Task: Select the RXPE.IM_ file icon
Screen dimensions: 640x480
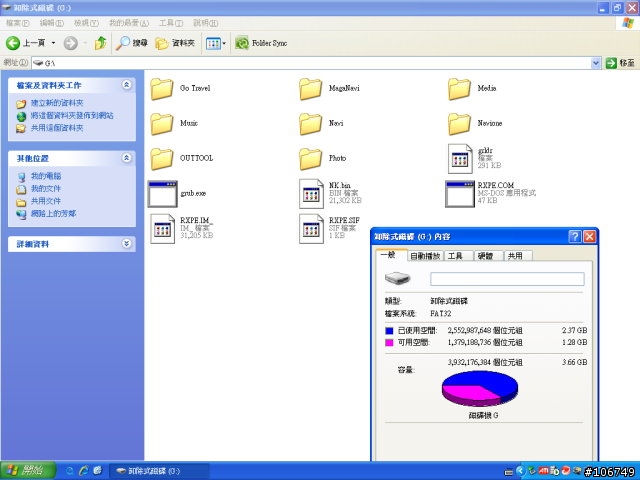Action: [162, 229]
